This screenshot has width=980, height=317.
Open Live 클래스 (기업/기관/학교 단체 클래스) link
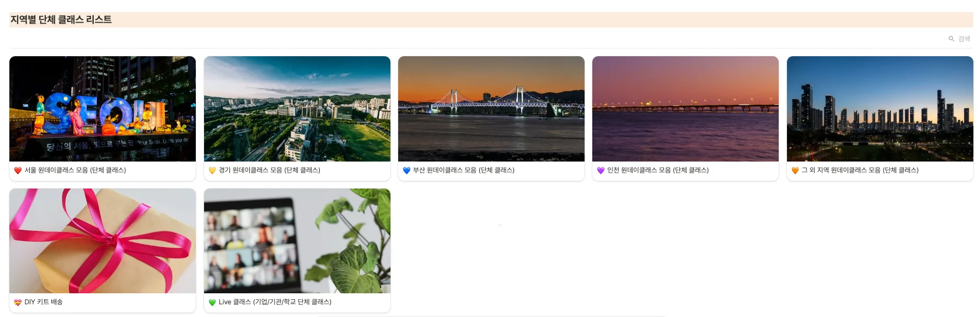click(275, 302)
